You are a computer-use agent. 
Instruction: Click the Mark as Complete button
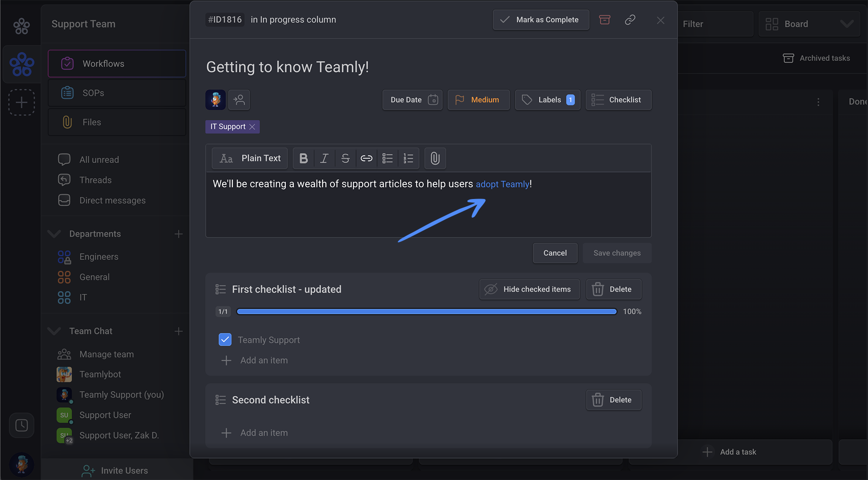coord(541,20)
